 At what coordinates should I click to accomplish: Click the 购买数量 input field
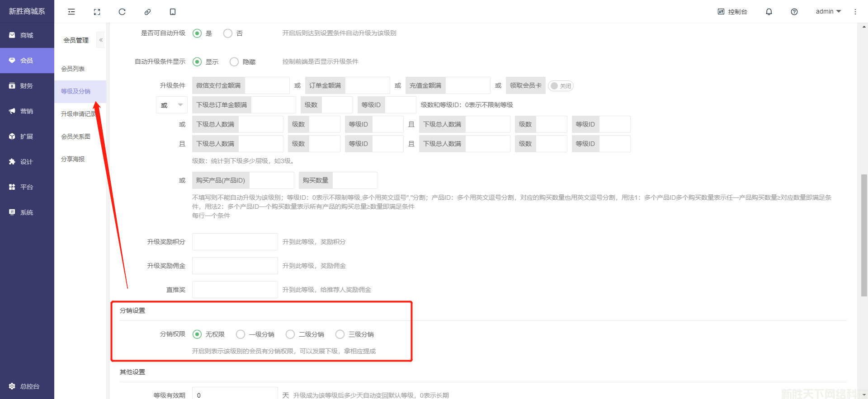tap(354, 180)
